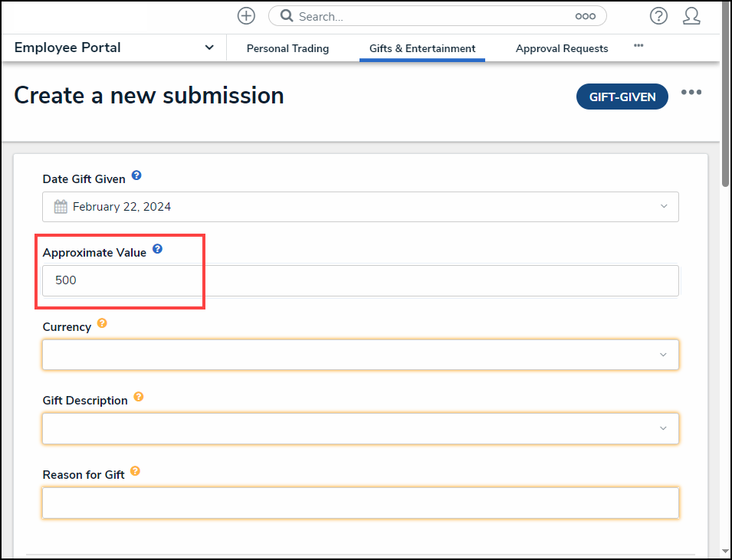732x560 pixels.
Task: Switch to the Personal Trading tab
Action: [287, 48]
